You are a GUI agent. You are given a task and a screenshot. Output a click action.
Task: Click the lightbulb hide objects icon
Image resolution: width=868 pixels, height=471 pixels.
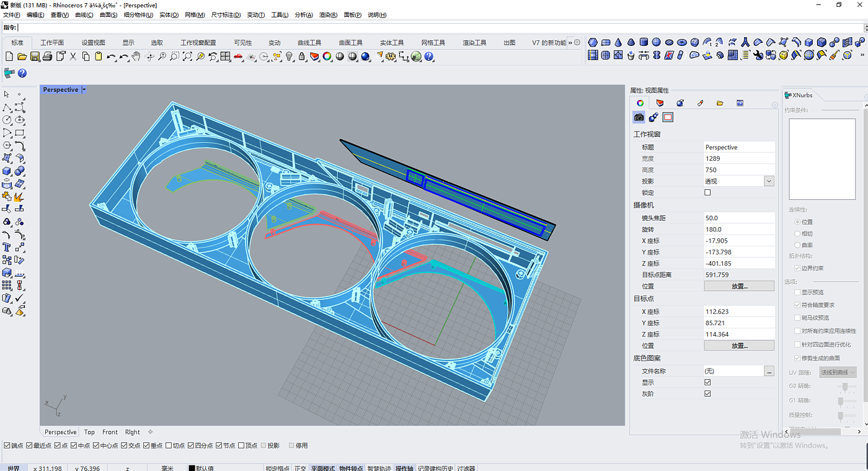pos(289,56)
